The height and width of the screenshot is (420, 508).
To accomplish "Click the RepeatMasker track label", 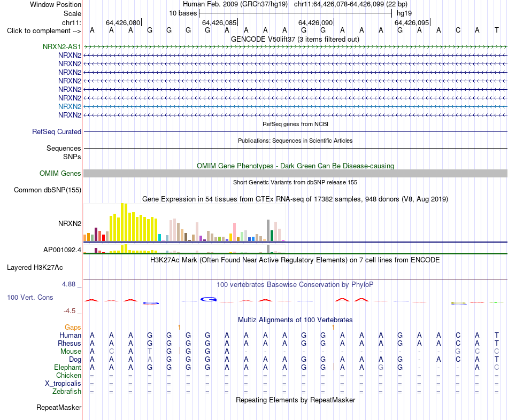I will point(59,407).
